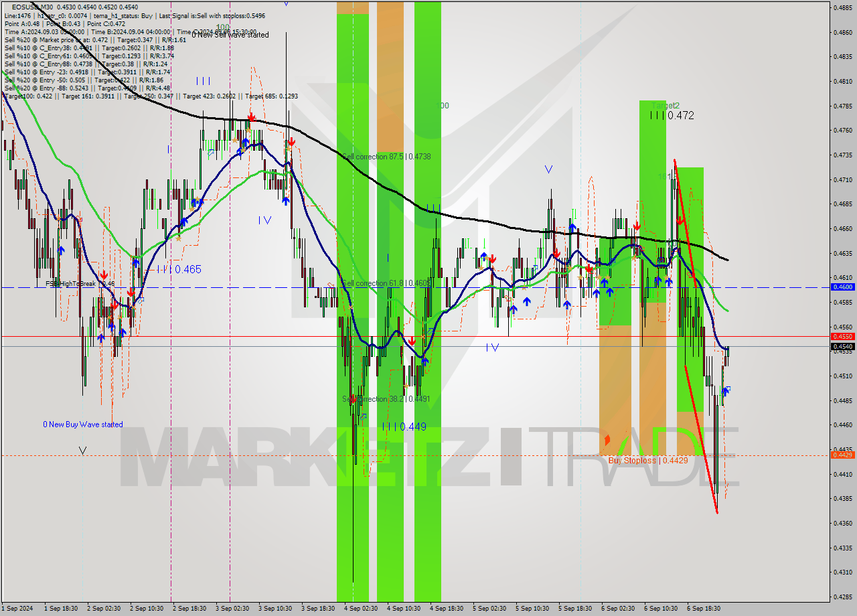The image size is (857, 616).
Task: Click the 'Sell %20 @ Entry -88' line
Action: (87, 88)
